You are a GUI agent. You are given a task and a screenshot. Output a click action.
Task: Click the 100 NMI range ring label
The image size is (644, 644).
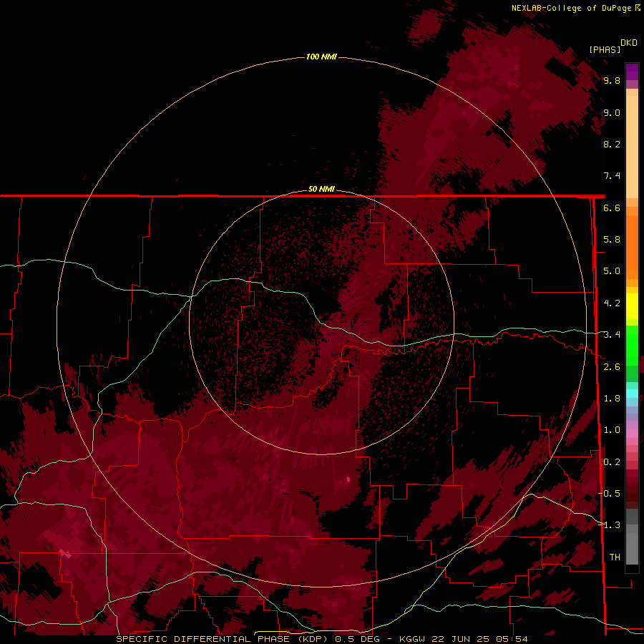pyautogui.click(x=321, y=57)
